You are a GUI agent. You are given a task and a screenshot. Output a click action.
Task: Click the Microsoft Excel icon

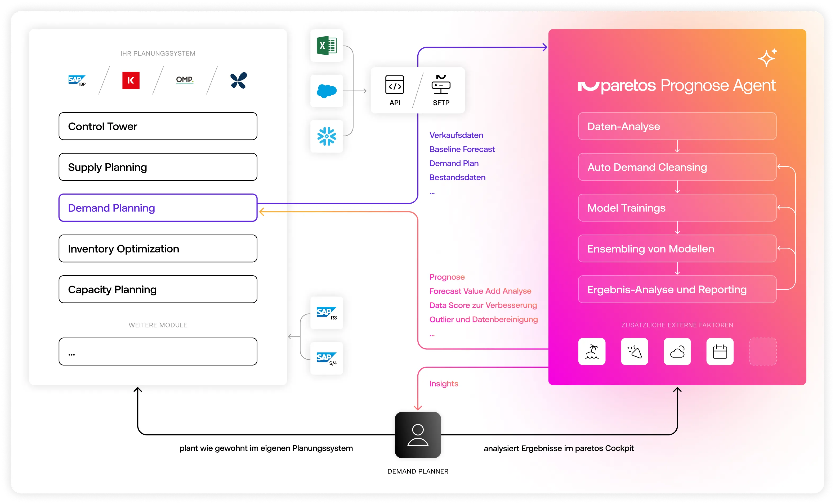tap(327, 45)
